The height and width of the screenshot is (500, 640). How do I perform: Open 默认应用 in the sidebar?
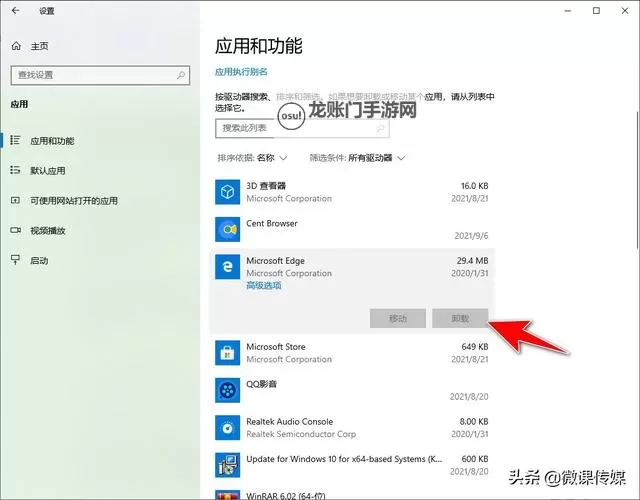point(48,171)
